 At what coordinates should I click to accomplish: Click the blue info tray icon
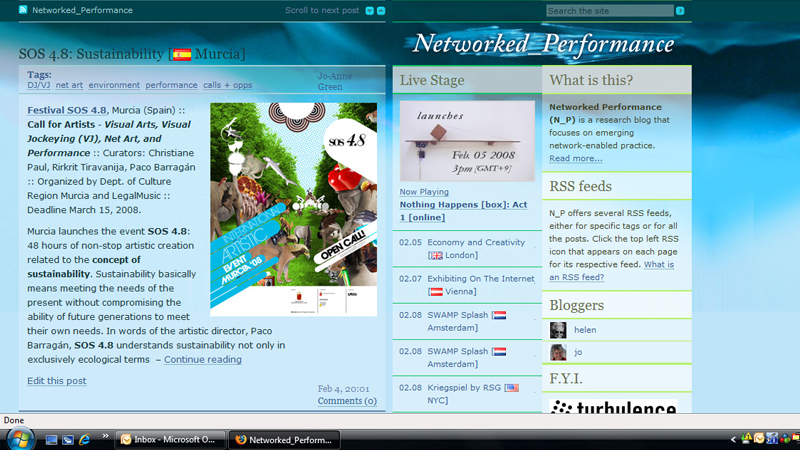point(772,438)
